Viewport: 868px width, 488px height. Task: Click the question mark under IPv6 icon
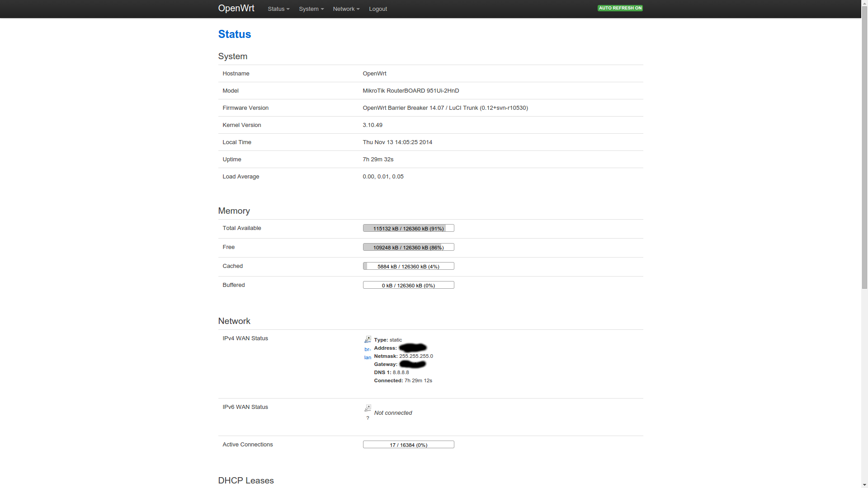[368, 418]
